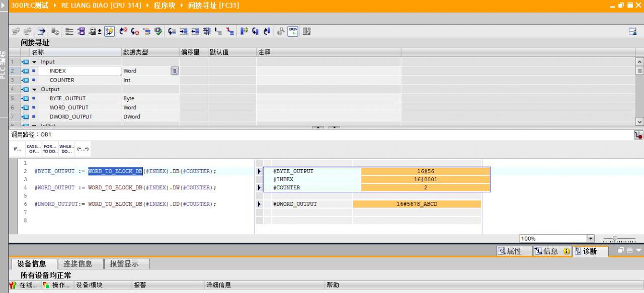Click the monitored value 16#5678_ABCD
The image size is (644, 293).
[x=417, y=204]
